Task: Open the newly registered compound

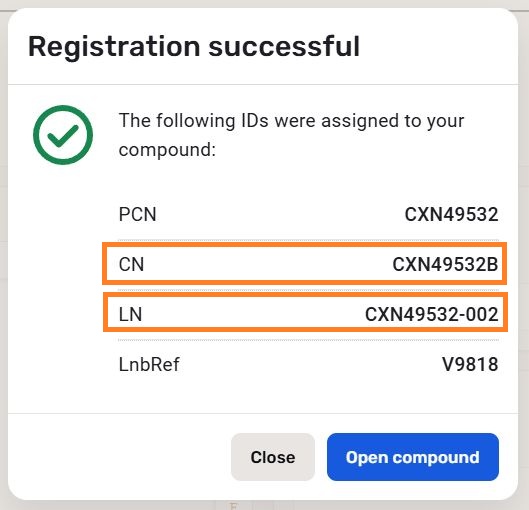Action: tap(413, 457)
